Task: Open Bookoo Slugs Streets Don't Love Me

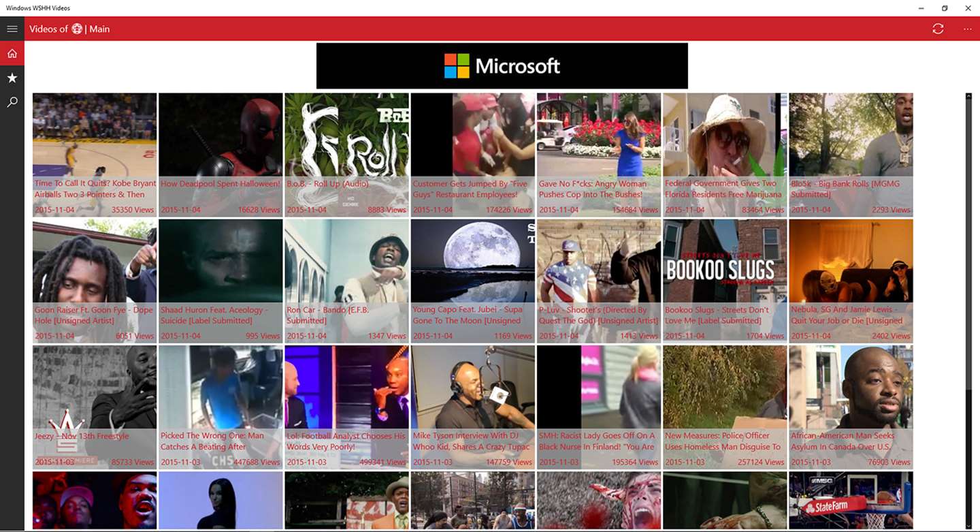Action: click(x=725, y=281)
